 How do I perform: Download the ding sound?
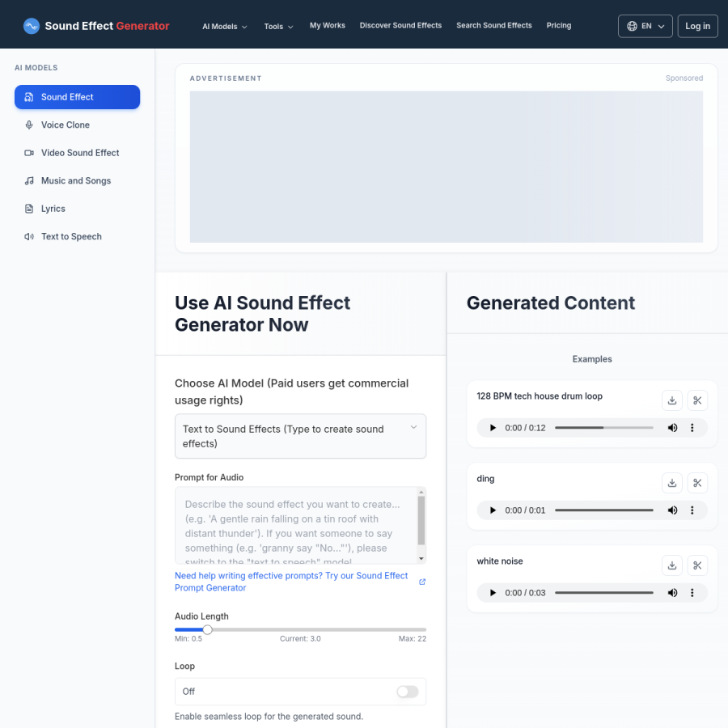(672, 483)
